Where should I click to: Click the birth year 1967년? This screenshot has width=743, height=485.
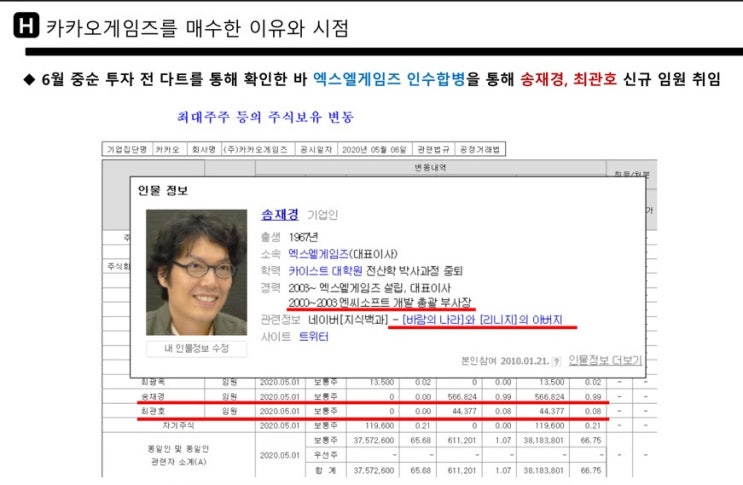[x=303, y=237]
